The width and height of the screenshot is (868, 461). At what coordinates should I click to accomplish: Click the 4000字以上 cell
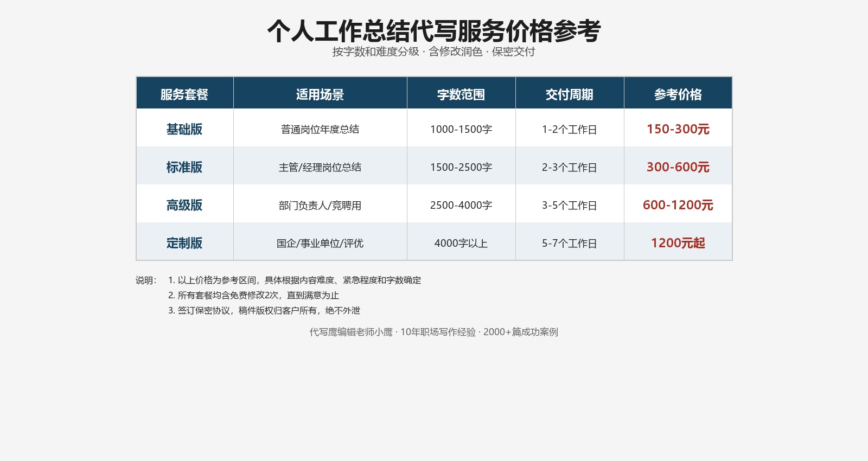pos(461,242)
